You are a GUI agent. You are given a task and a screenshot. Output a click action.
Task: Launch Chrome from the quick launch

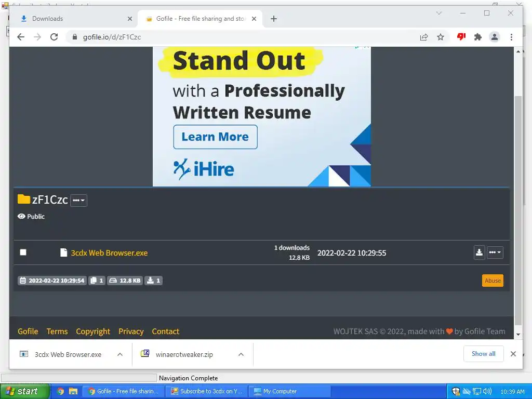(60, 391)
